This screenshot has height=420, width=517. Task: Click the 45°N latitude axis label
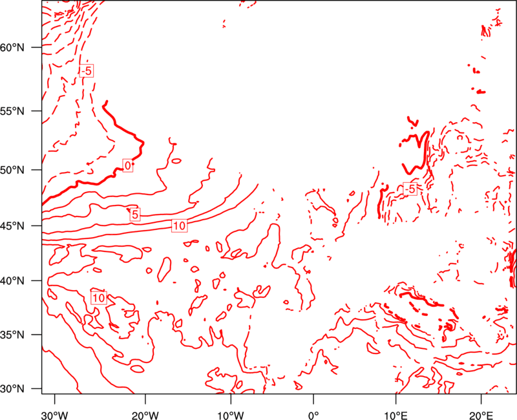12,226
